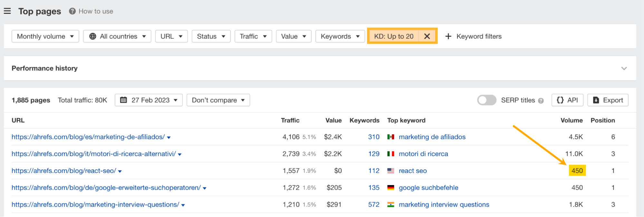Sort by the Traffic column header
The width and height of the screenshot is (644, 217).
coord(290,120)
